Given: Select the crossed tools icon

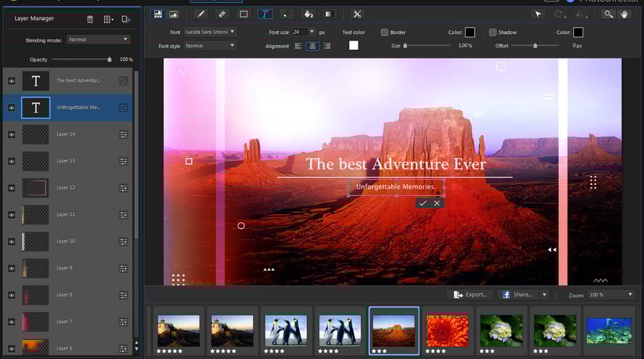Looking at the screenshot, I should [x=357, y=14].
